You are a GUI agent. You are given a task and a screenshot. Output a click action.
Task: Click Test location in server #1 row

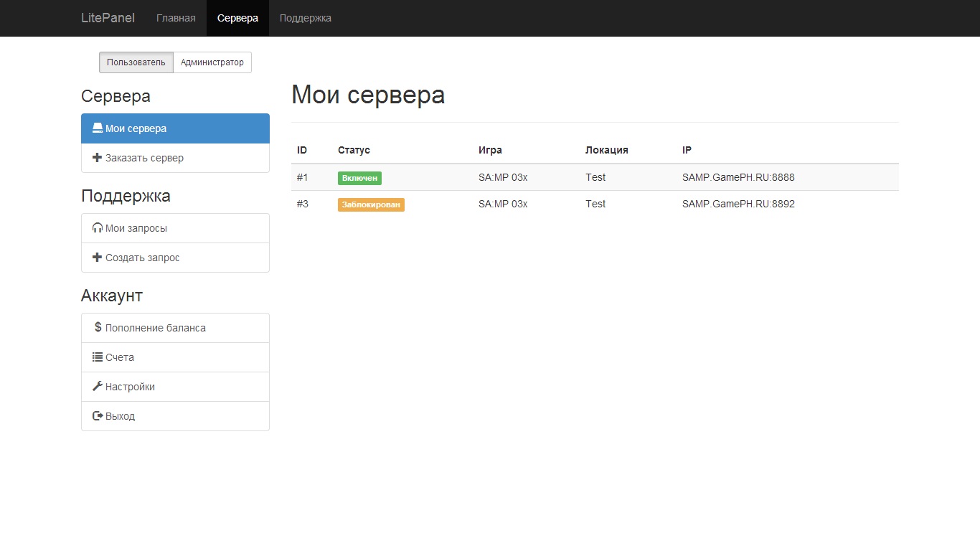(x=595, y=177)
